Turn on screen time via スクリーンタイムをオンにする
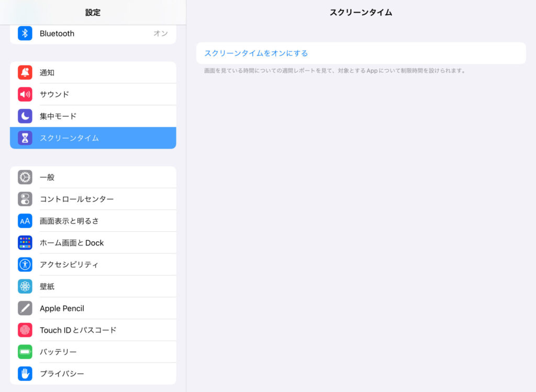 point(256,53)
